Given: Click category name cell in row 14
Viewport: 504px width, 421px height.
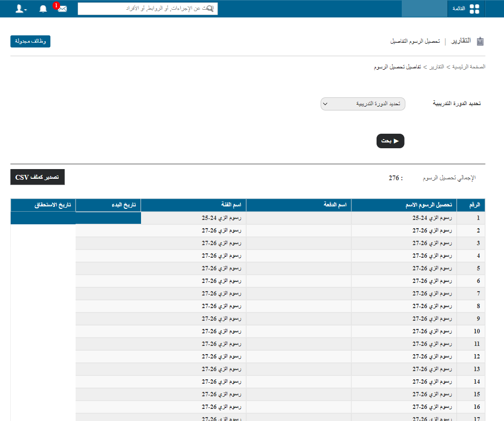Looking at the screenshot, I should (x=193, y=382).
